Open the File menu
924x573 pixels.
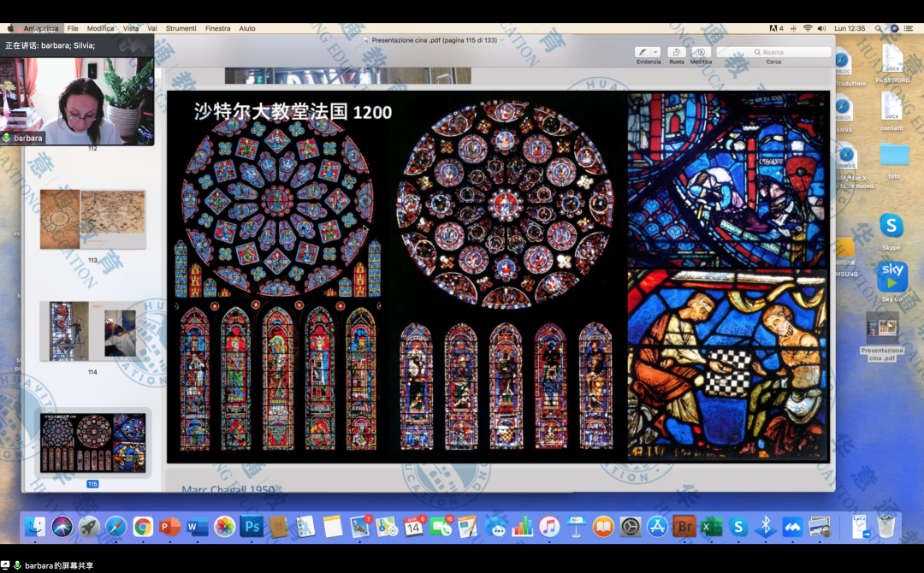[x=73, y=28]
